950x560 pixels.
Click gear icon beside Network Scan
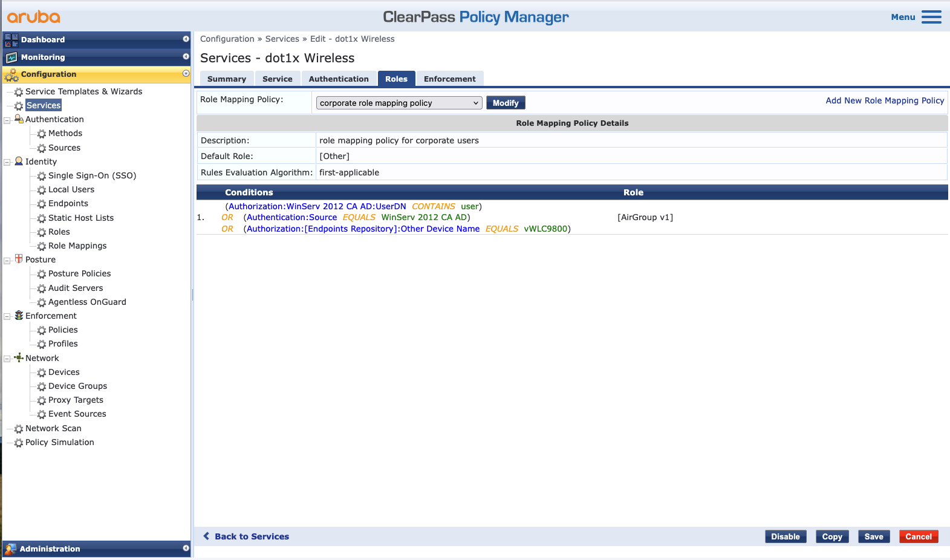coord(19,429)
